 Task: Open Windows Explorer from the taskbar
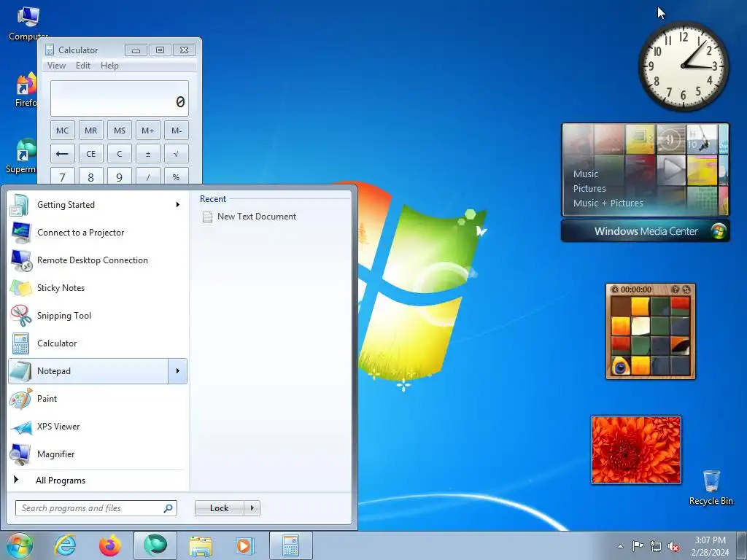(201, 545)
